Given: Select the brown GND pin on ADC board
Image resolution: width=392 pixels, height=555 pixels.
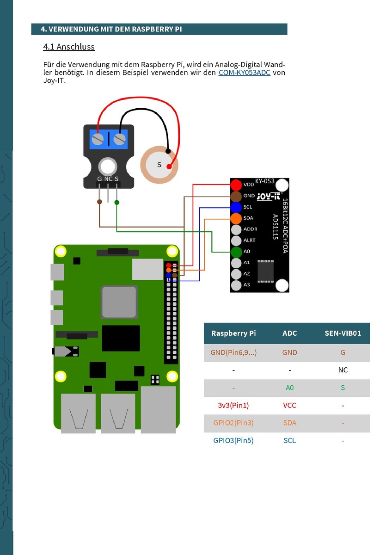Looking at the screenshot, I should 236,196.
